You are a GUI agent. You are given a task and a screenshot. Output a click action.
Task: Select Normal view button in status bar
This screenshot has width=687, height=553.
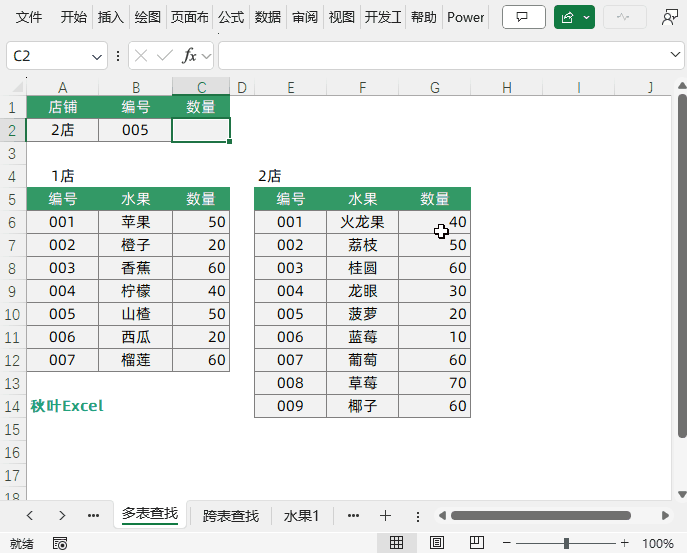pos(396,543)
